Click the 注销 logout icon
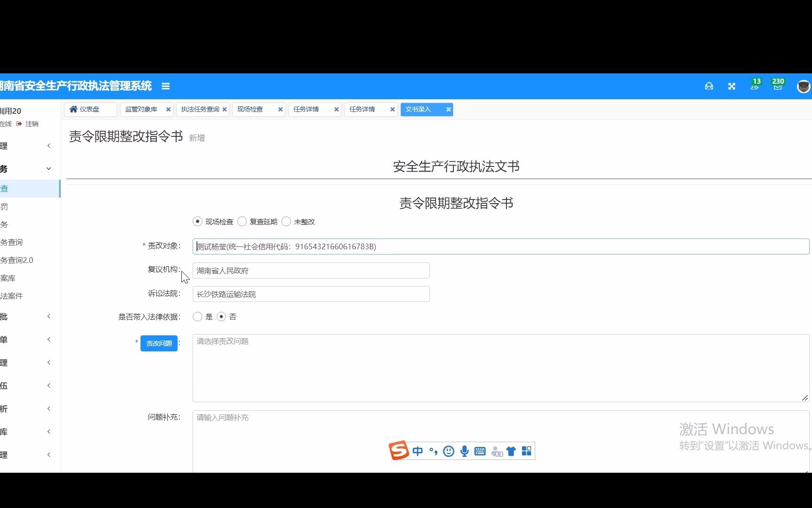Viewport: 812px width, 508px height. (19, 124)
